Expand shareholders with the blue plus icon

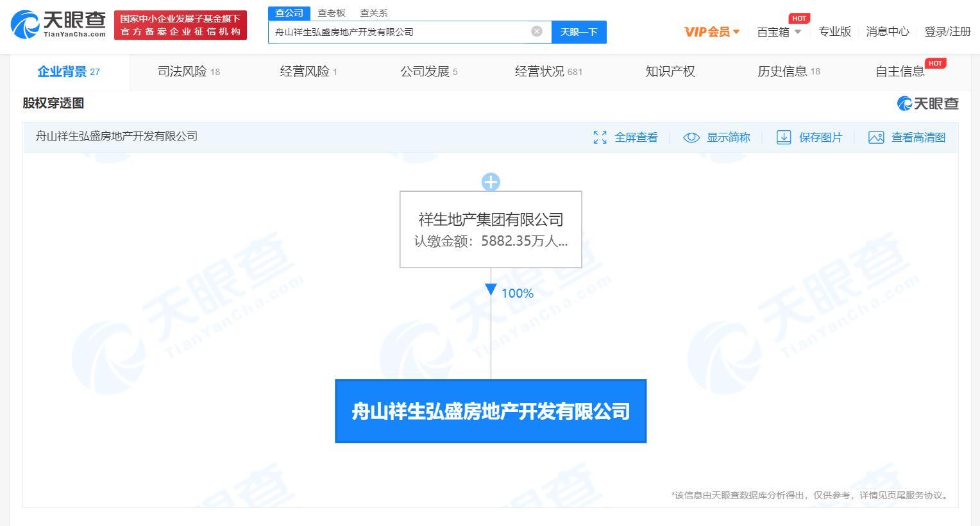[x=491, y=182]
